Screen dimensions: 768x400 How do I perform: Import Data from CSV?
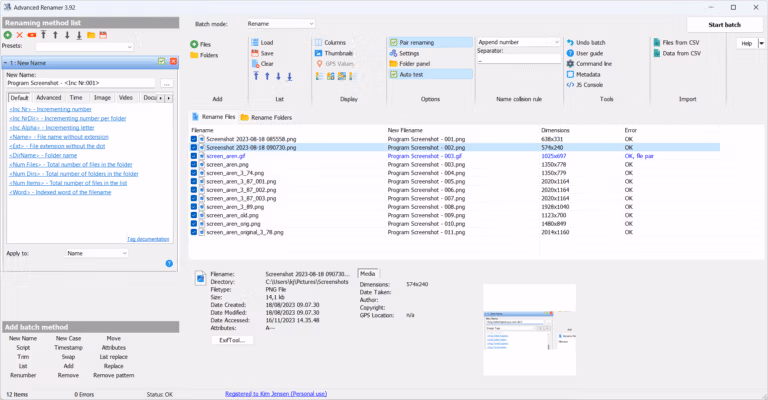677,53
